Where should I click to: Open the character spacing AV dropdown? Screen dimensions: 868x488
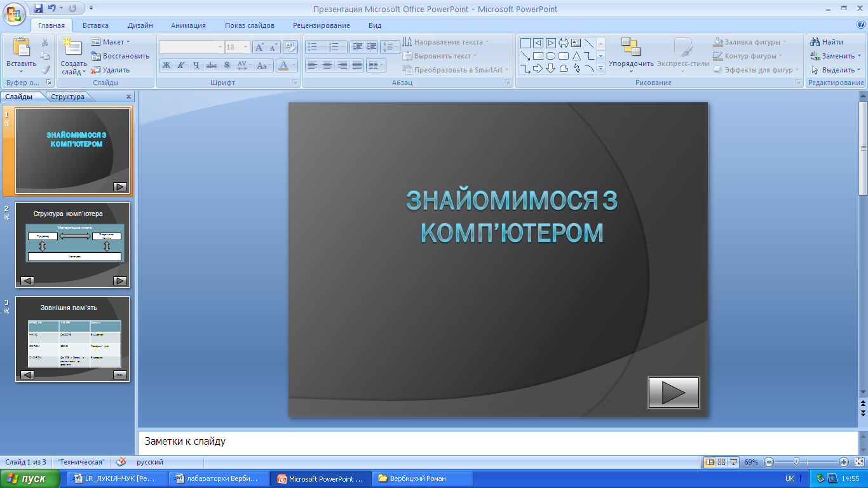click(244, 65)
